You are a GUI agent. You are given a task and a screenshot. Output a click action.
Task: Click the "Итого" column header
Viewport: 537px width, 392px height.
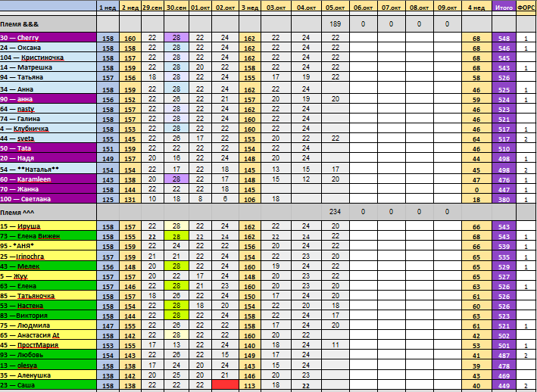[502, 8]
